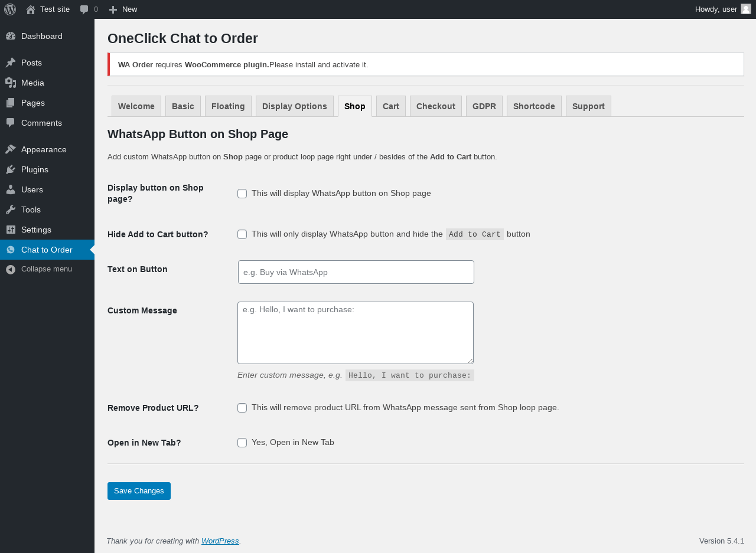
Task: Open Settings menu label
Action: 36,230
